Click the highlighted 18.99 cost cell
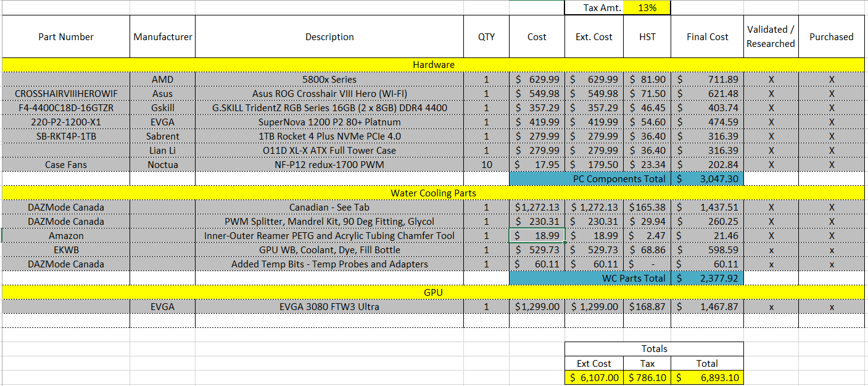The height and width of the screenshot is (386, 868). (x=537, y=236)
